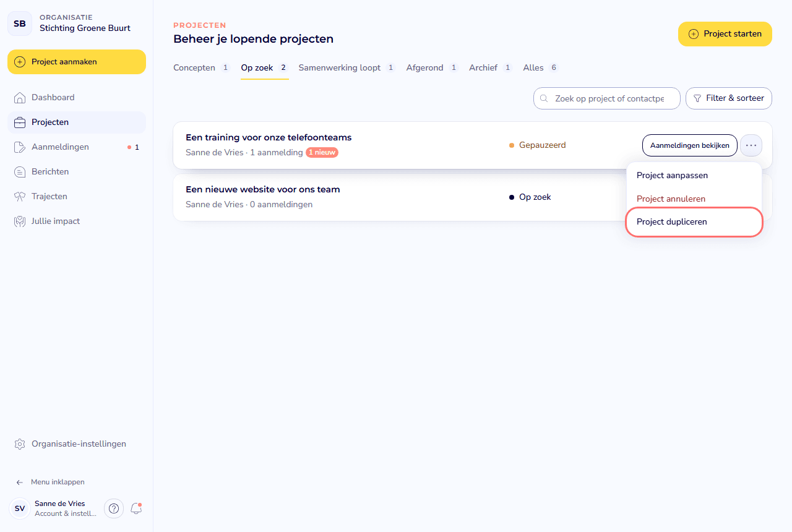Open the Jullie impact page
This screenshot has width=792, height=532.
point(77,221)
